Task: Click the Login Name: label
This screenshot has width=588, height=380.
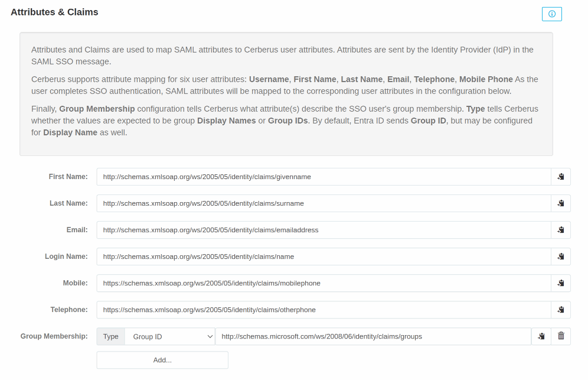Action: [66, 256]
